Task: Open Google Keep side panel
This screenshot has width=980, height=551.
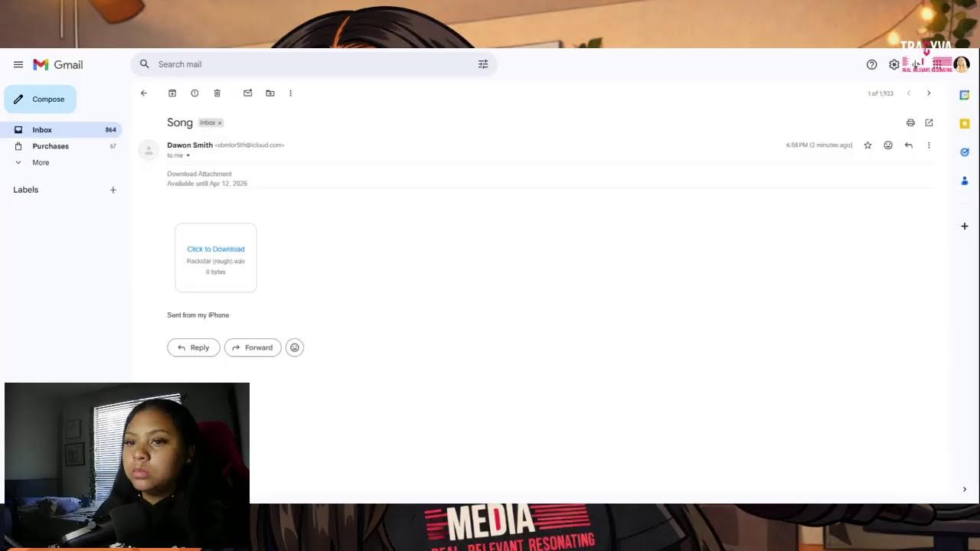Action: tap(965, 123)
